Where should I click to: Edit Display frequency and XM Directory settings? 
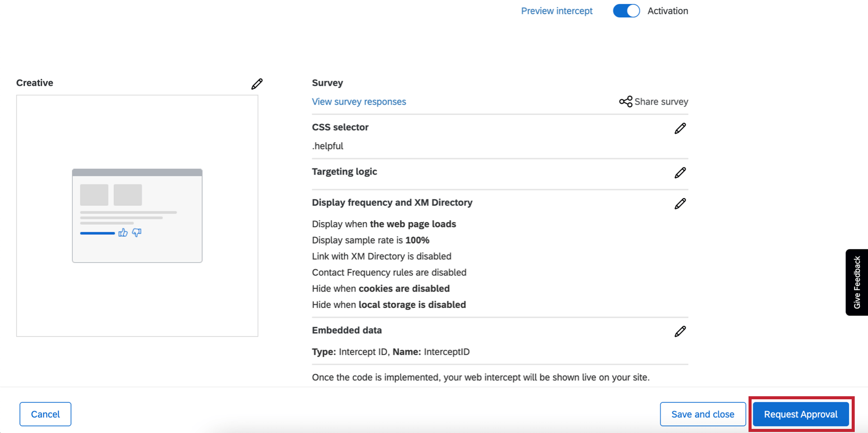[680, 204]
